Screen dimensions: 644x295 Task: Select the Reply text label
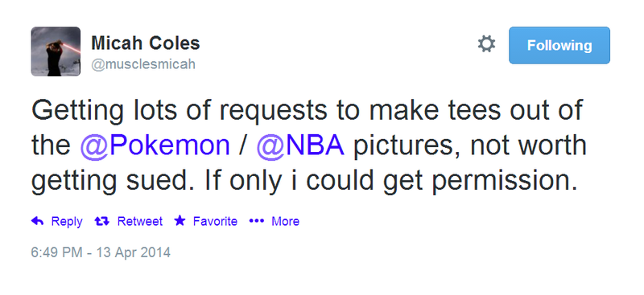coord(67,222)
